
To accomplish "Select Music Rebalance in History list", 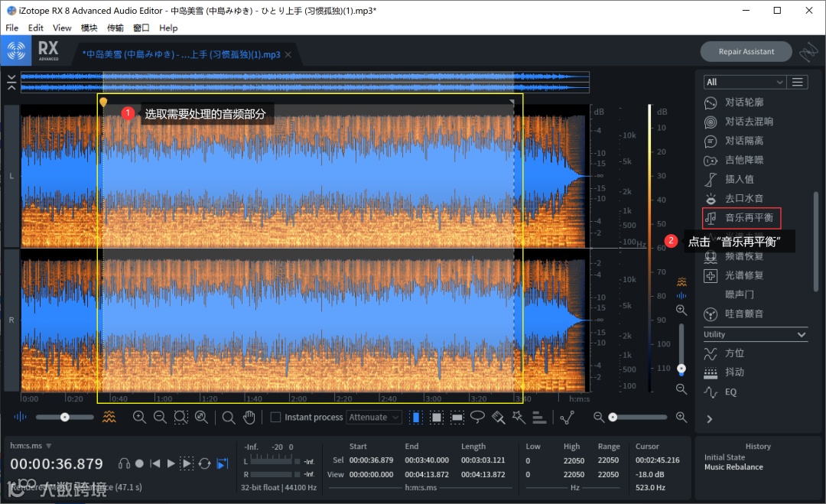I will pyautogui.click(x=733, y=467).
